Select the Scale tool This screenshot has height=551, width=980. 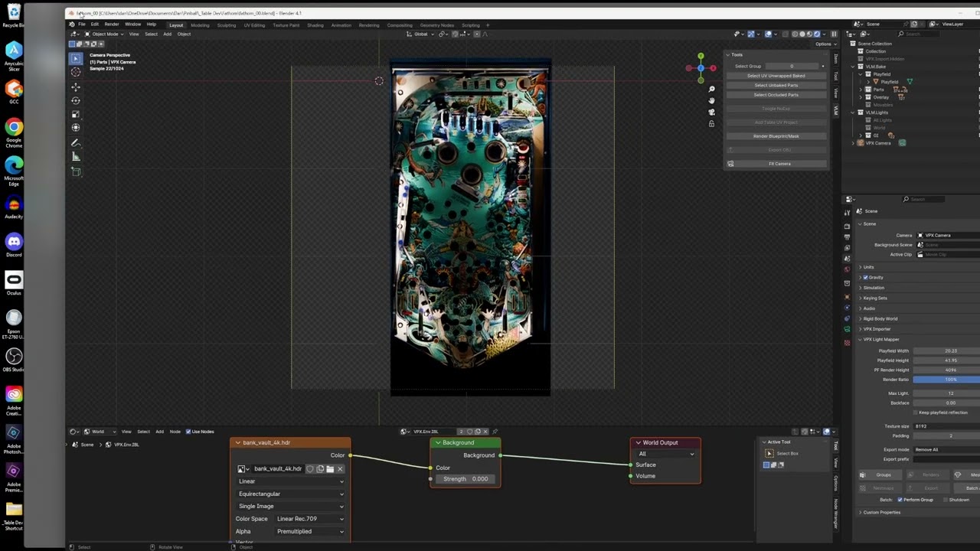(x=76, y=114)
